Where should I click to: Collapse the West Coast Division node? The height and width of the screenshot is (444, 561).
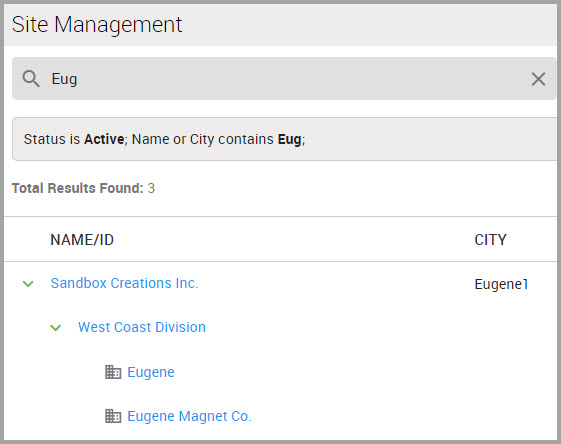click(x=55, y=328)
